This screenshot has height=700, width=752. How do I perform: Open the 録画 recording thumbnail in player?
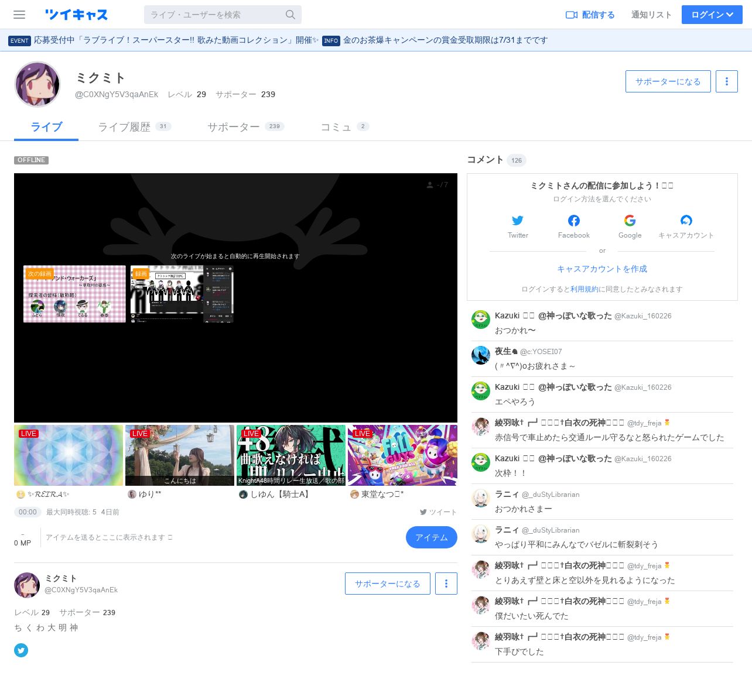[x=182, y=294]
